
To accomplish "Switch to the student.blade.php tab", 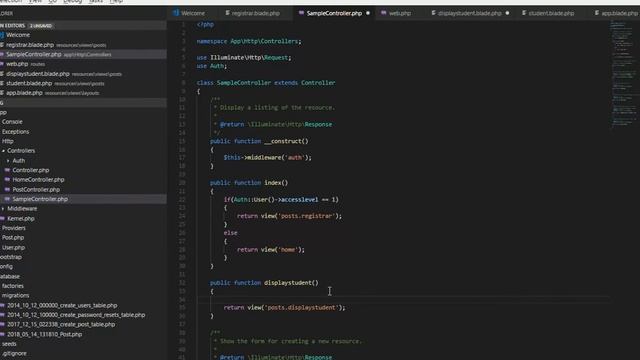I will pos(551,13).
